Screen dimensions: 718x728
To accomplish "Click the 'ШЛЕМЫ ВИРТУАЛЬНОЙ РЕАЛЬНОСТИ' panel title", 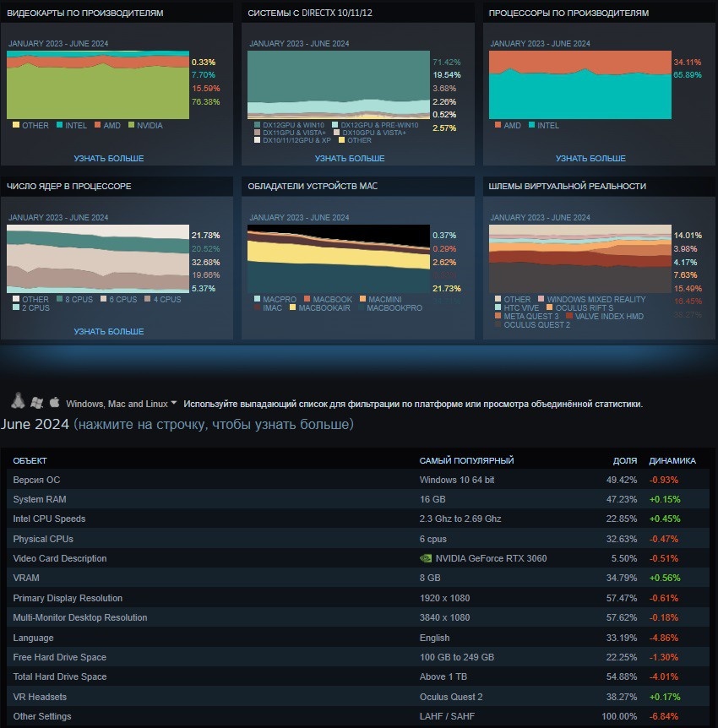I will 567,186.
